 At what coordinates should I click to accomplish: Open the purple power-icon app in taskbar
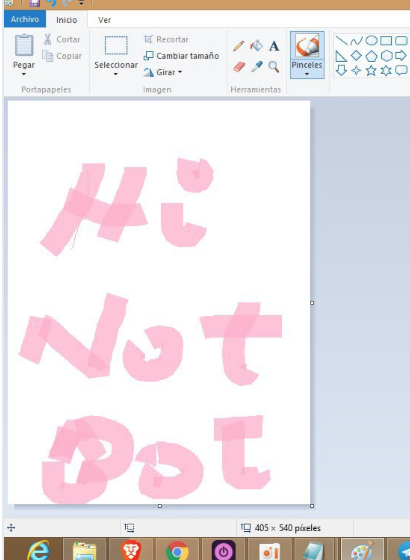[x=224, y=550]
